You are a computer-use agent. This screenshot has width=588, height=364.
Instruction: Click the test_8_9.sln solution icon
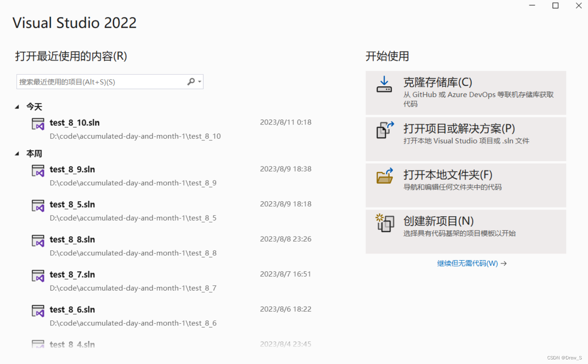[x=38, y=171]
